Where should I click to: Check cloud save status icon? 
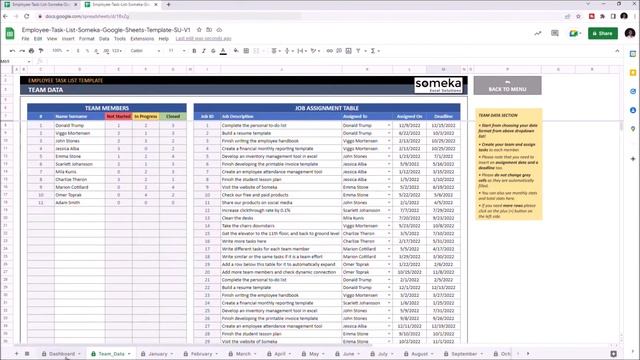tap(219, 30)
